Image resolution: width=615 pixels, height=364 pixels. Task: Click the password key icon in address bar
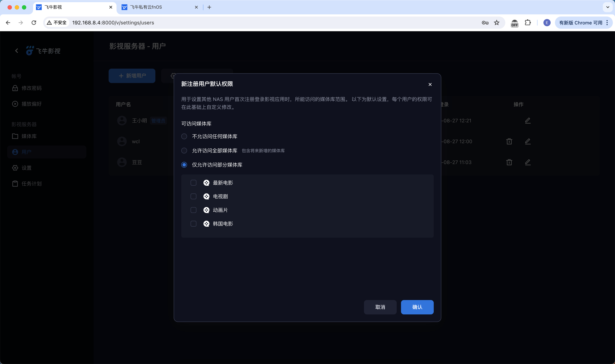[485, 23]
